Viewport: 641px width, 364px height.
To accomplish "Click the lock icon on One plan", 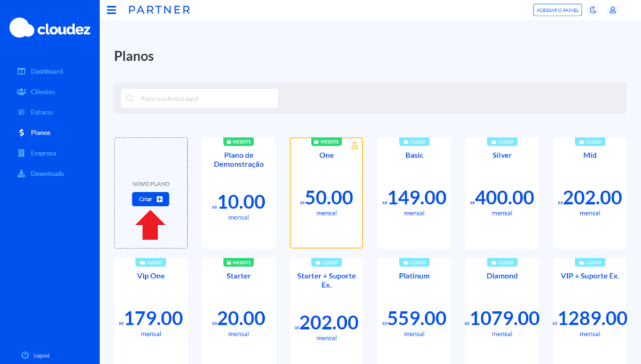I will [x=354, y=146].
